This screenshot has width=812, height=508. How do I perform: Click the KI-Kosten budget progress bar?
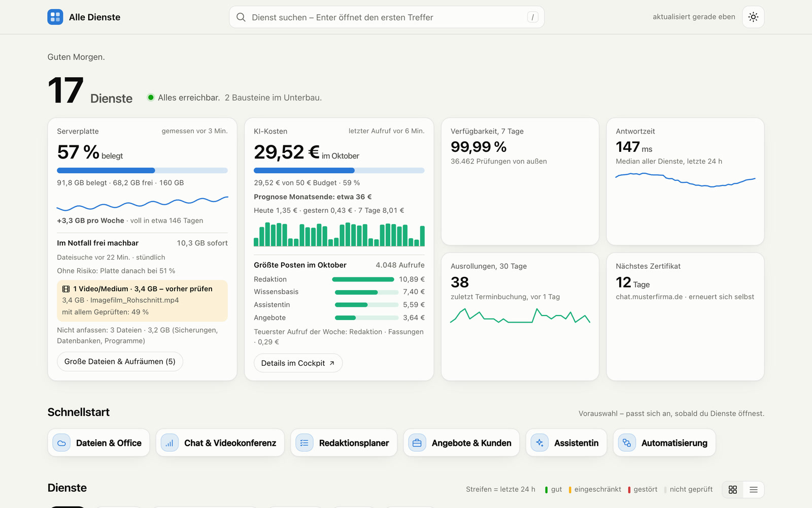[339, 171]
